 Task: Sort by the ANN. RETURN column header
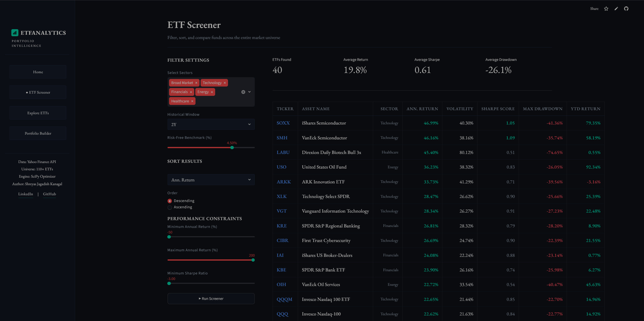click(x=422, y=109)
